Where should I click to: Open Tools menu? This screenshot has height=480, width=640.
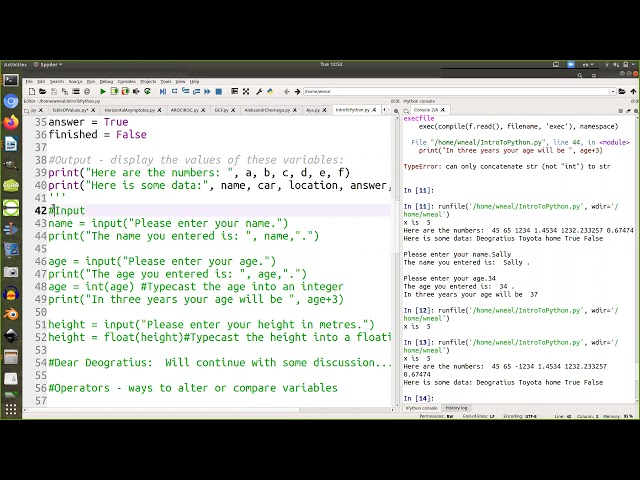point(166,82)
